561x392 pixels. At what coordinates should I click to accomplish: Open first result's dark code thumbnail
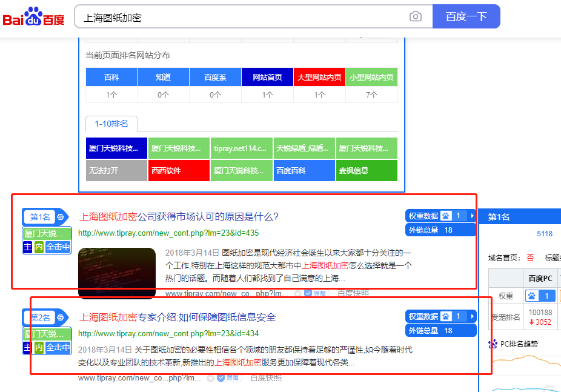point(117,273)
